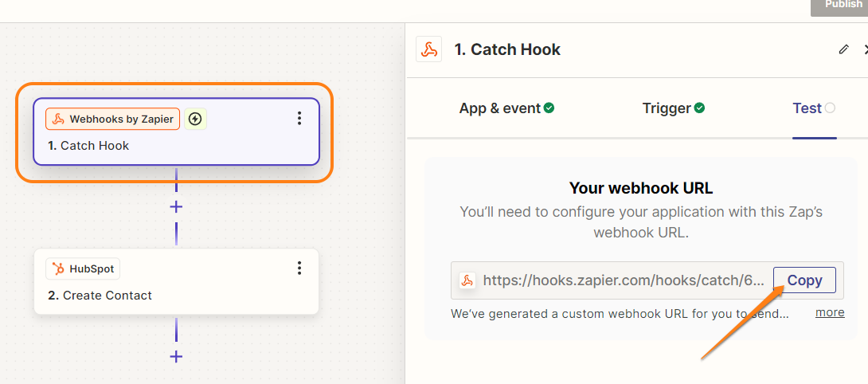Click webhook icon beside the URL field

467,280
